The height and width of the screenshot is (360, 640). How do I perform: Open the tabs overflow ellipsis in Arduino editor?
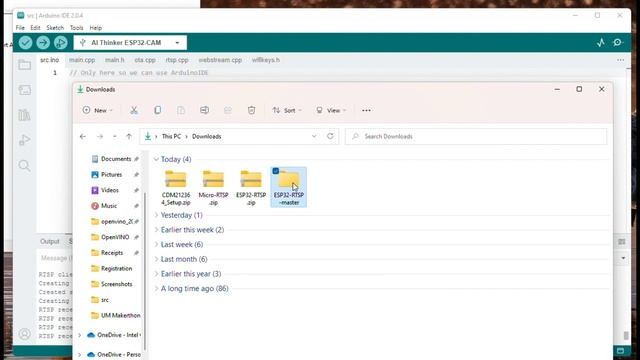coord(620,60)
